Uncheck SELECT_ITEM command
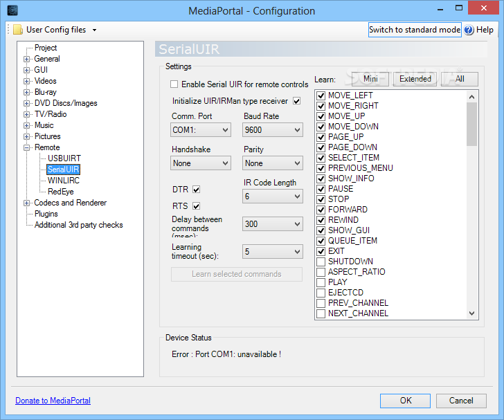This screenshot has width=504, height=420. (321, 158)
